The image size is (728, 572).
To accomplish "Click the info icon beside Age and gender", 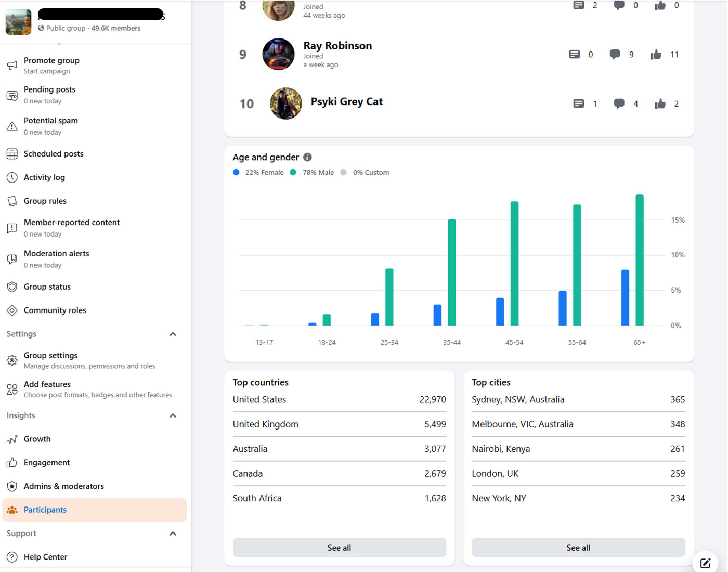I will [x=307, y=157].
